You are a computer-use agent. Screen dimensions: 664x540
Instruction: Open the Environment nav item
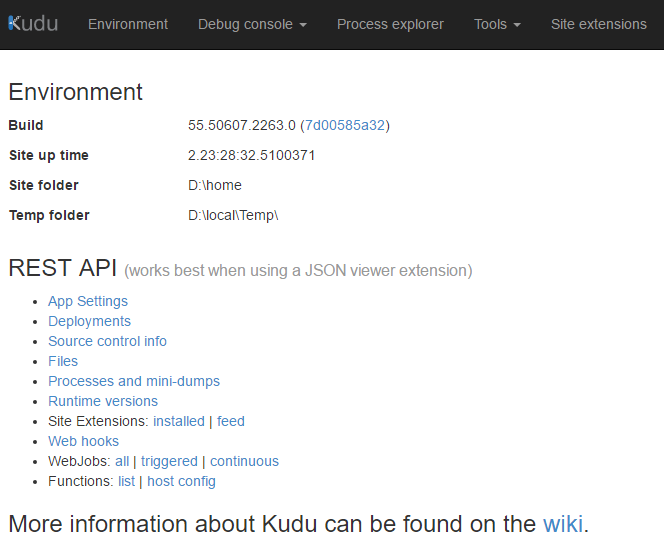coord(128,24)
